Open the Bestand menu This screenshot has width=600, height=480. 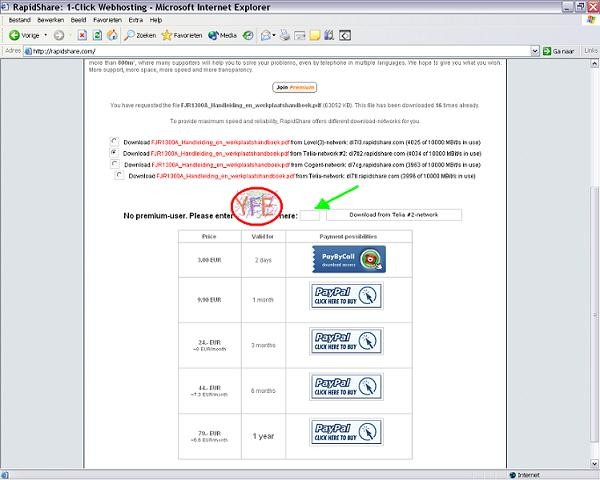pos(20,20)
